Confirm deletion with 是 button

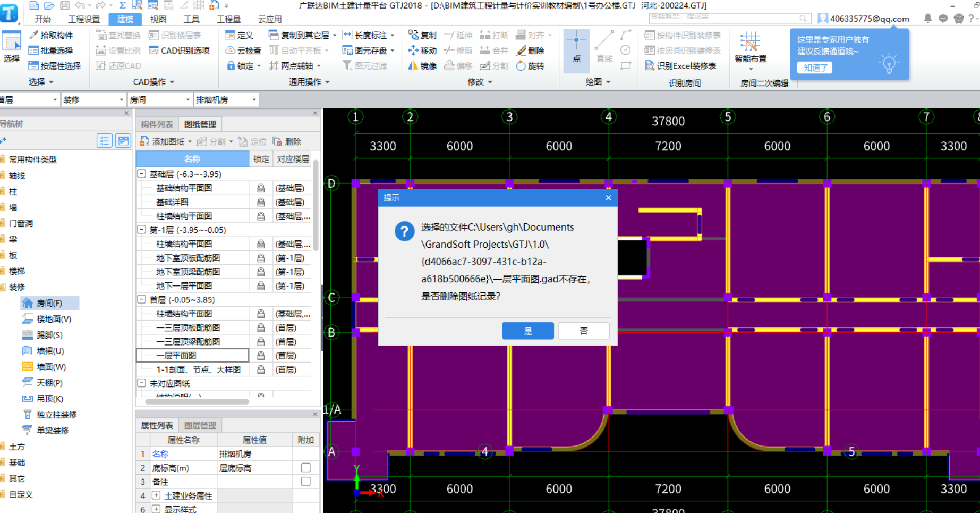click(528, 331)
